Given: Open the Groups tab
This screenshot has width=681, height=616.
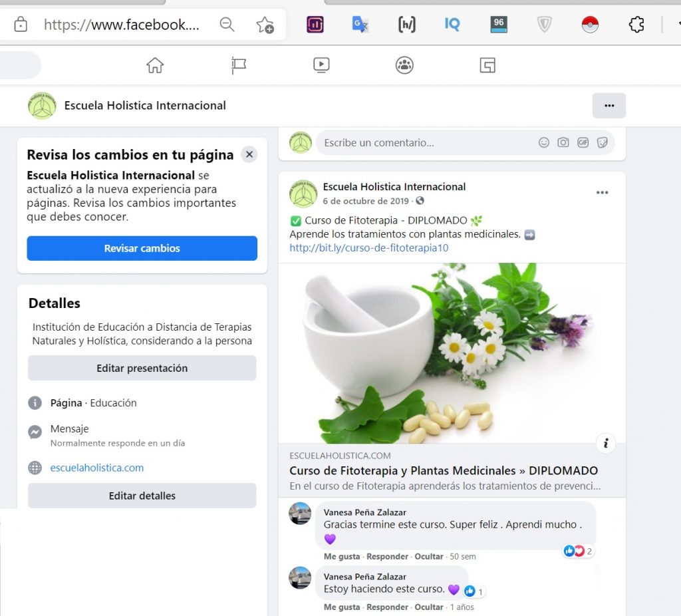Looking at the screenshot, I should tap(404, 65).
